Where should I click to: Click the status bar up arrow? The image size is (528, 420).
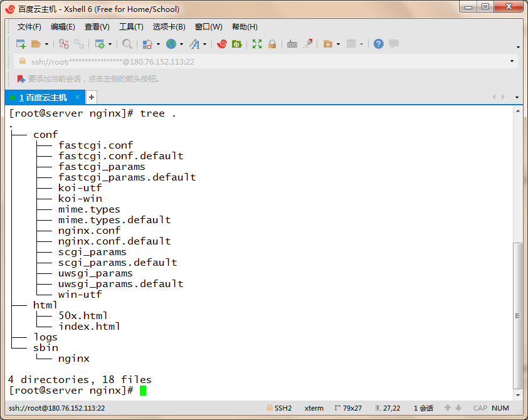[x=448, y=408]
